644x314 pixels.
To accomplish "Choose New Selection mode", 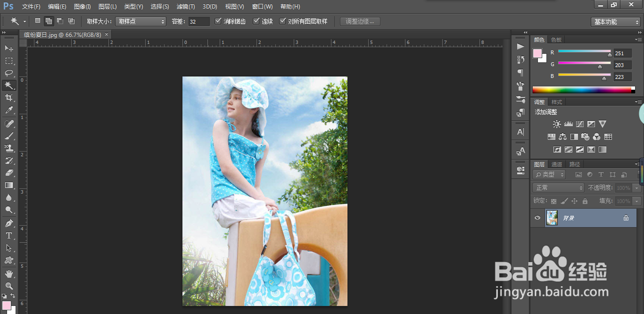I will coord(38,21).
